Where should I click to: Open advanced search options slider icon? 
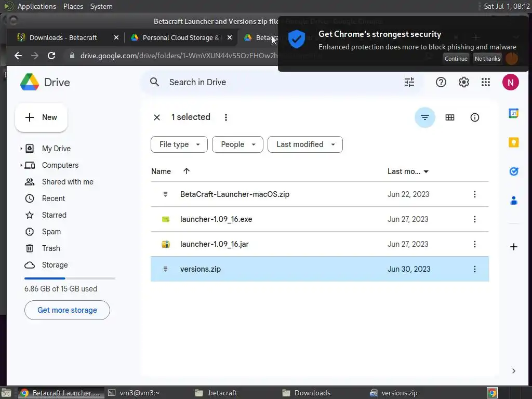coord(409,82)
